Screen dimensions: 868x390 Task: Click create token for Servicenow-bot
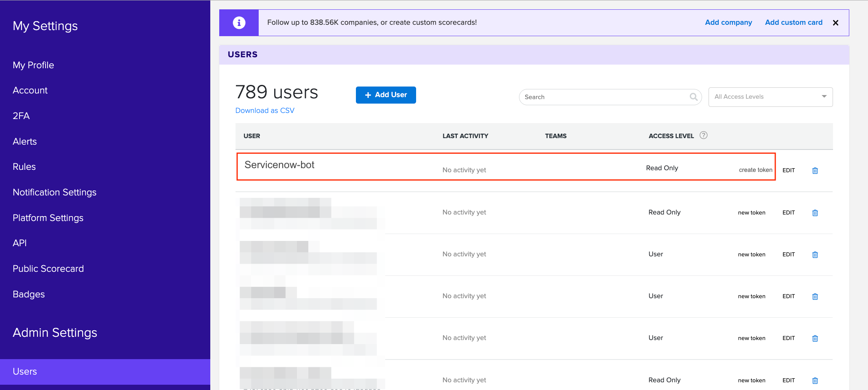pyautogui.click(x=755, y=170)
